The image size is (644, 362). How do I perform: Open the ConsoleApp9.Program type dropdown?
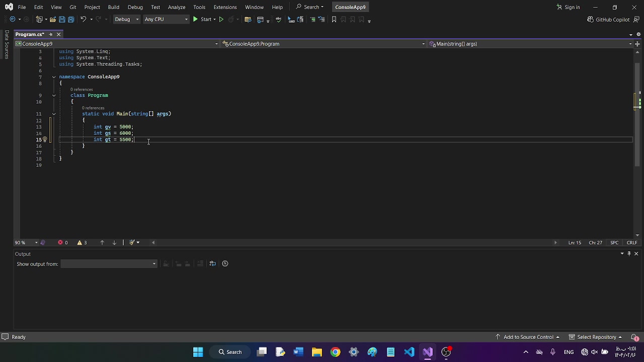[324, 44]
